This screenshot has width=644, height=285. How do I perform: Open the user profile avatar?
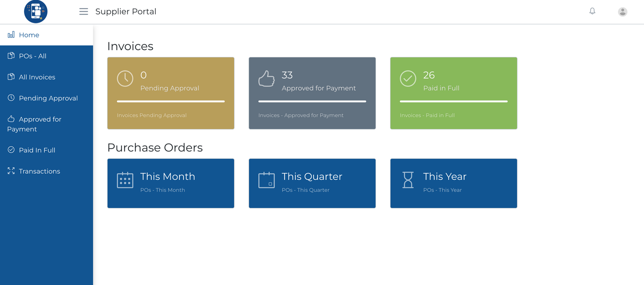coord(622,12)
